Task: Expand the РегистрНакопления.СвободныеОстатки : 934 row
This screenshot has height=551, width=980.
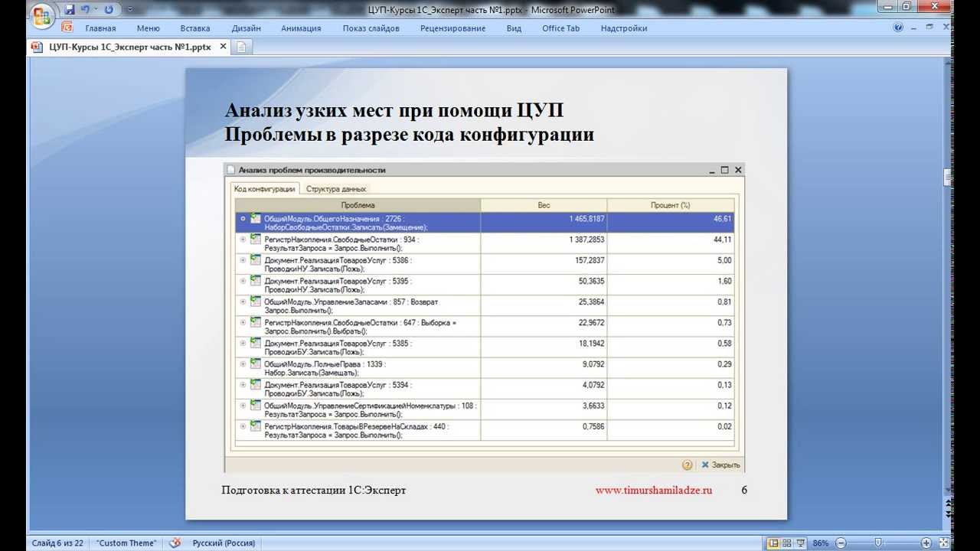Action: tap(243, 239)
